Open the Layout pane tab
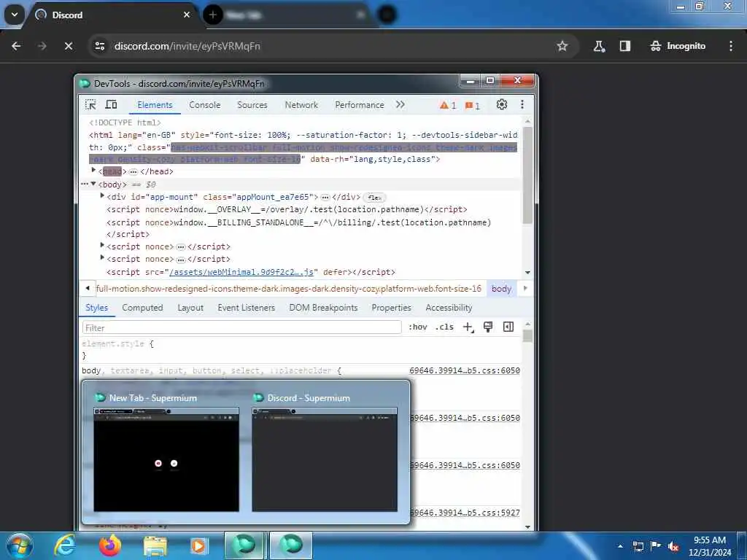747x560 pixels. coord(190,308)
